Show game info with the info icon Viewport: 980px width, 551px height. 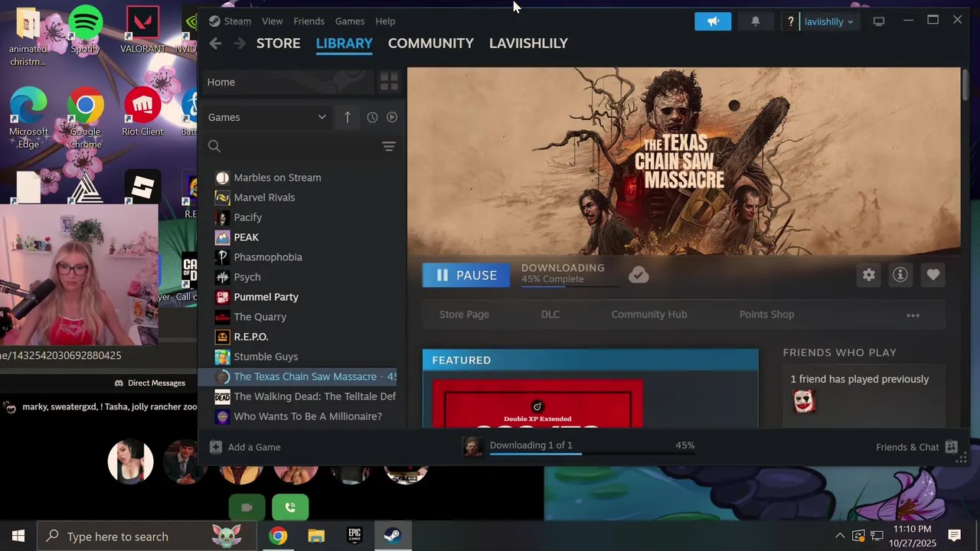coord(900,275)
